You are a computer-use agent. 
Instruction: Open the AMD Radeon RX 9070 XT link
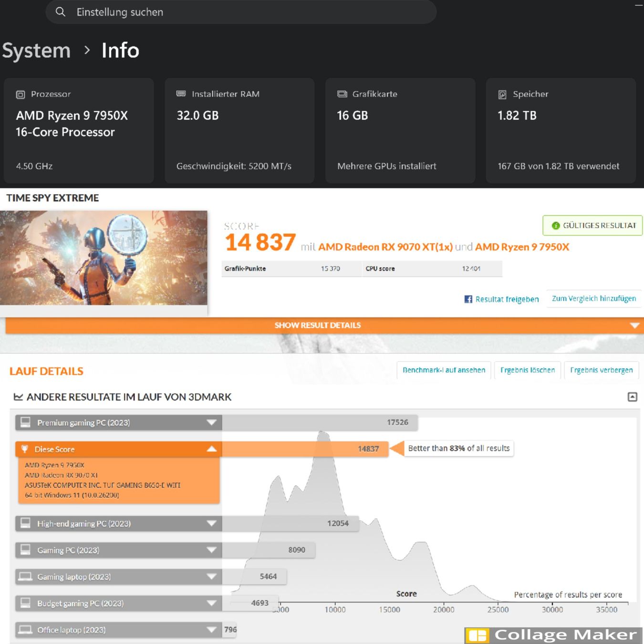pos(385,247)
